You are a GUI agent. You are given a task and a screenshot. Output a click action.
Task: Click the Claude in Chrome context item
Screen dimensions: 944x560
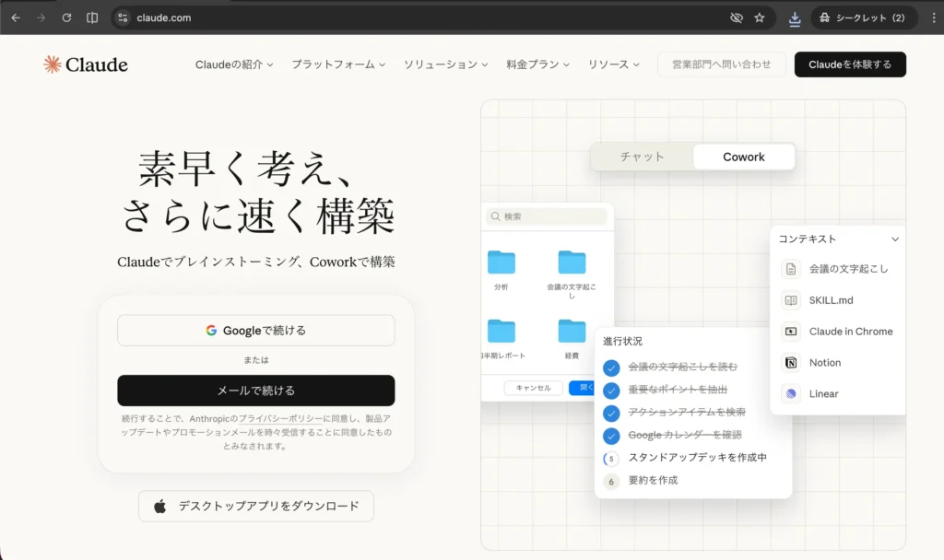pos(850,332)
